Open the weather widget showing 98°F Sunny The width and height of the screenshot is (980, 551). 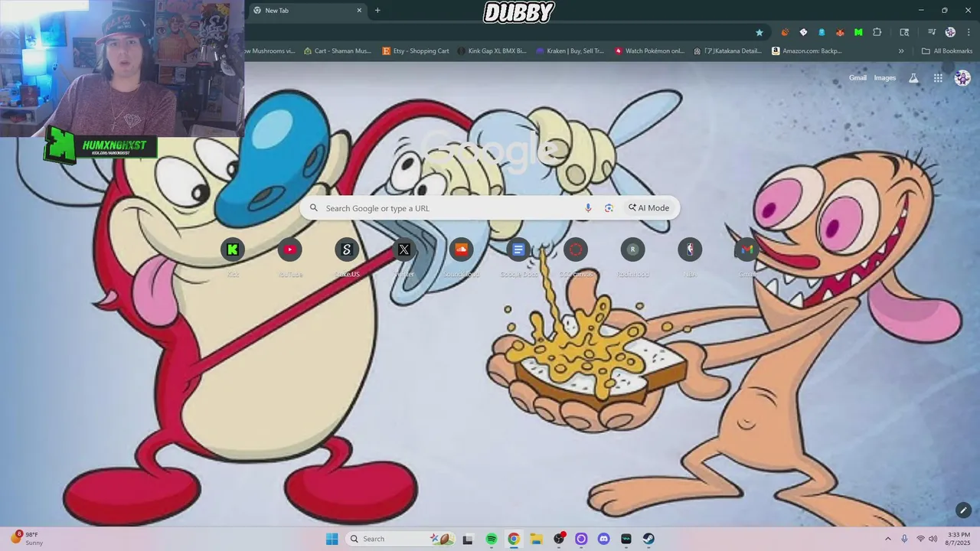pos(26,539)
